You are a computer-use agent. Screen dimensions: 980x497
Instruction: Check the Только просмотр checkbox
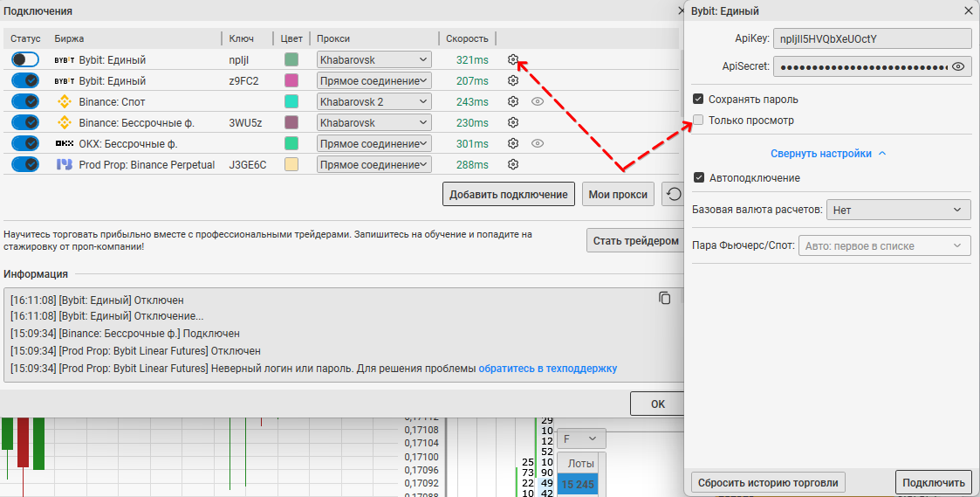click(698, 121)
